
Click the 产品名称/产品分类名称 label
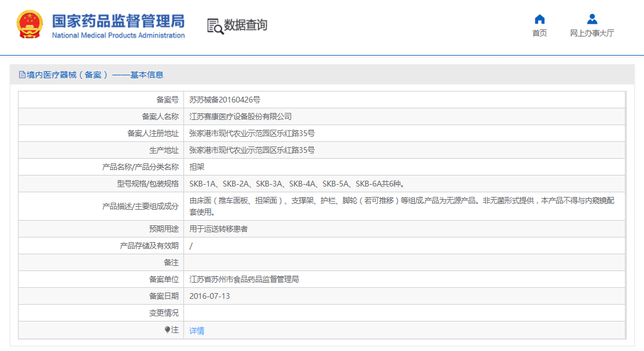(140, 167)
